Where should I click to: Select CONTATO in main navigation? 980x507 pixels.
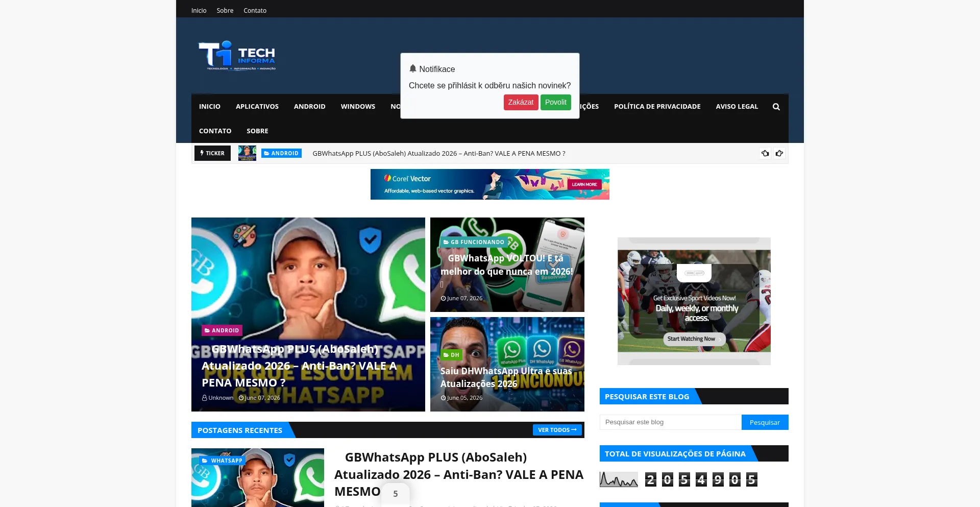pos(215,131)
